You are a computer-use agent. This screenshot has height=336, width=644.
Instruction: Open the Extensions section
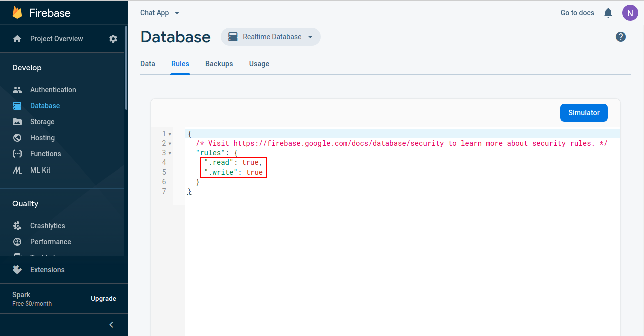tap(47, 269)
